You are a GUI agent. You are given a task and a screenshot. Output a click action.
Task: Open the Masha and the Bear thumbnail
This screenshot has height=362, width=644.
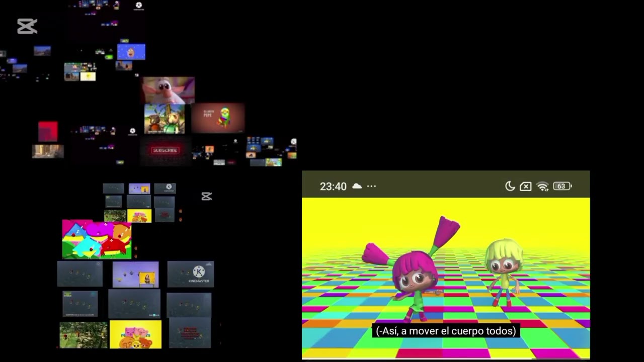165,119
